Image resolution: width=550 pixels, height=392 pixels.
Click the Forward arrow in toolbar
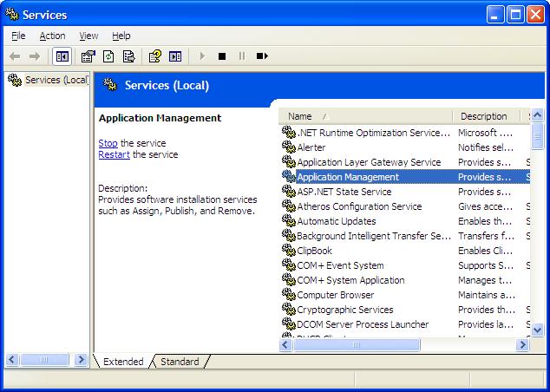tap(35, 56)
